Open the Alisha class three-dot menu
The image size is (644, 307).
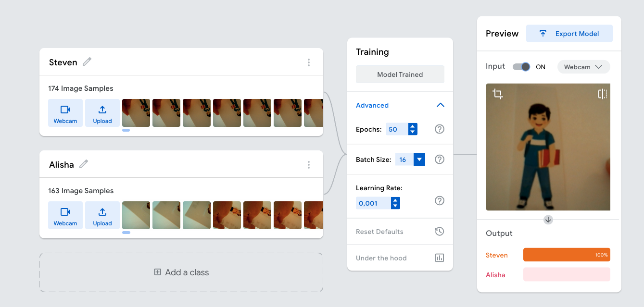click(309, 165)
